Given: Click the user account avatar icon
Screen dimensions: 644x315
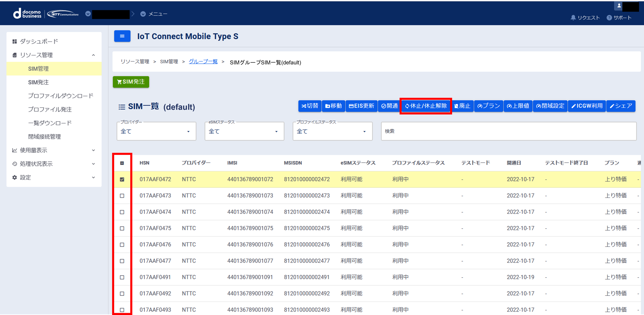Looking at the screenshot, I should [x=619, y=6].
